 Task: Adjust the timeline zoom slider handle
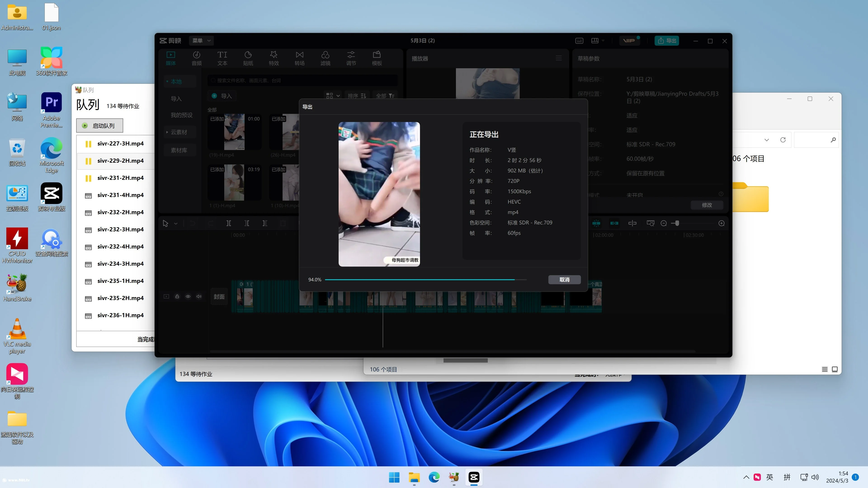click(677, 223)
